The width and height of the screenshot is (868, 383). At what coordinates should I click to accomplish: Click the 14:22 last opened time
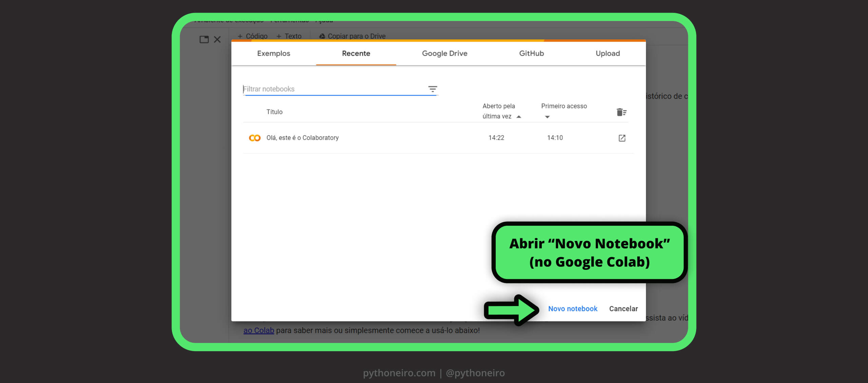tap(496, 138)
